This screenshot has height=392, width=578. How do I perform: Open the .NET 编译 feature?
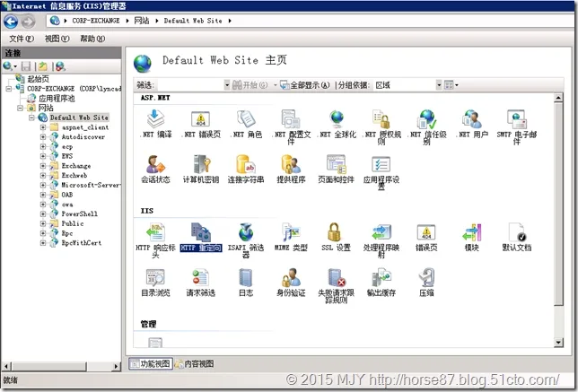(x=155, y=124)
